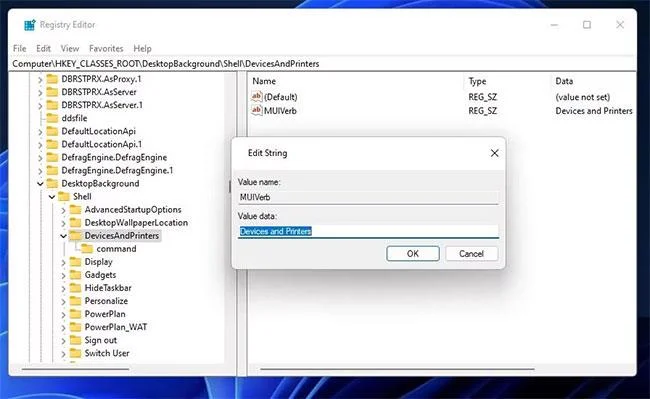The height and width of the screenshot is (399, 650).
Task: Select the MUIVerb value name
Action: (x=280, y=111)
